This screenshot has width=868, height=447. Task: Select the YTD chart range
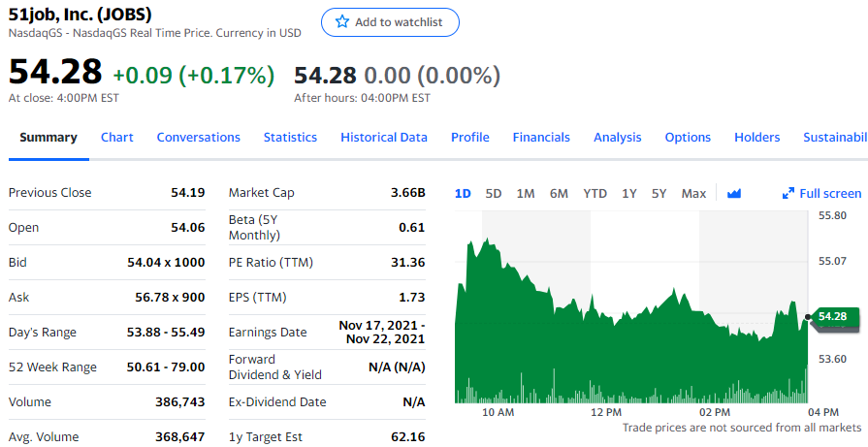(x=595, y=194)
